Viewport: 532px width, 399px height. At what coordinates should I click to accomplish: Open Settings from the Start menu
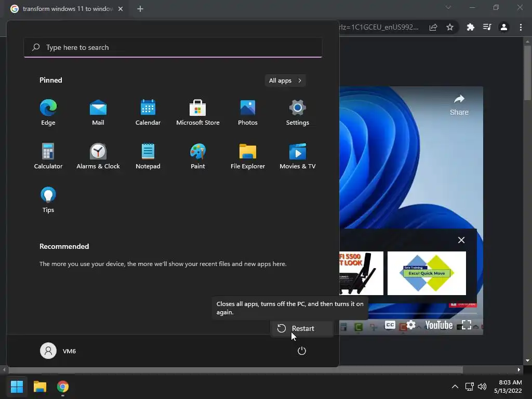[x=298, y=113]
